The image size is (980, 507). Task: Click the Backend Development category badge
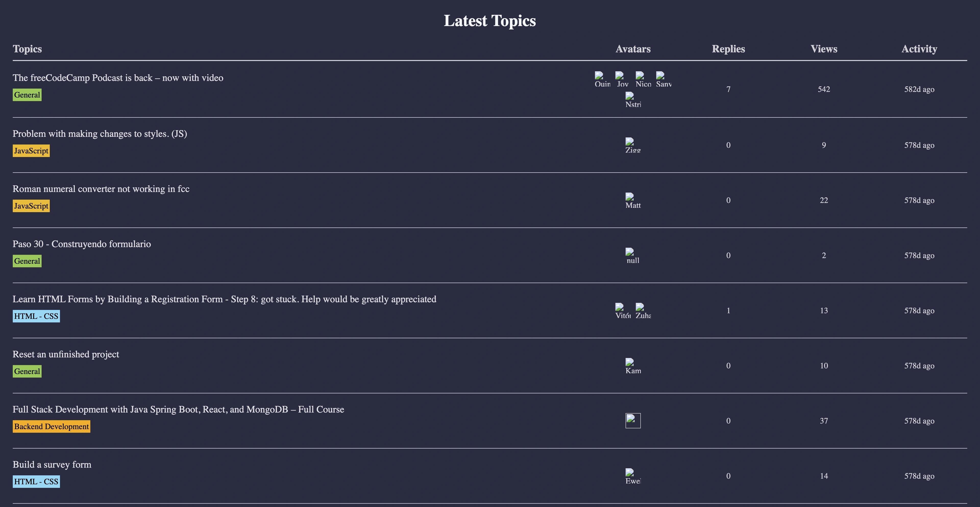tap(51, 426)
